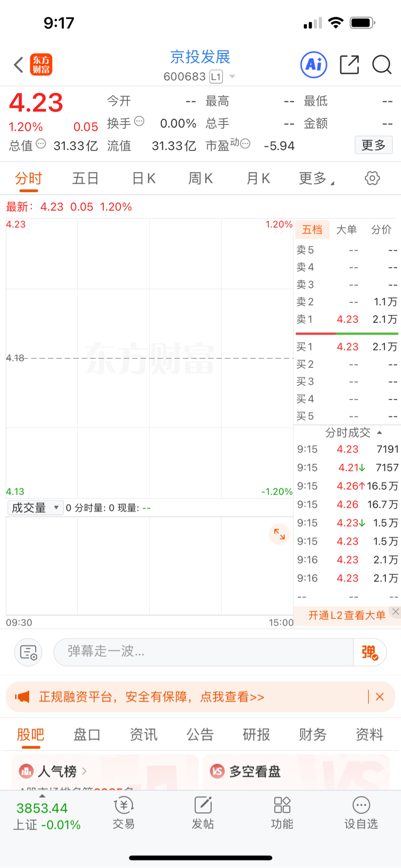Open the 资料 section tab
Image resolution: width=401 pixels, height=868 pixels.
tap(369, 735)
